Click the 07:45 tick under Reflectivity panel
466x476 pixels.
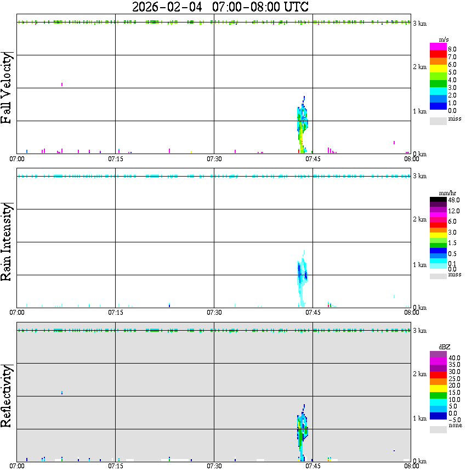point(312,466)
